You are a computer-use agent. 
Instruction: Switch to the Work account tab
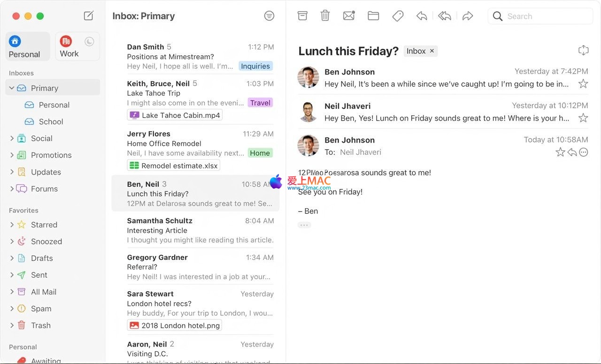[x=69, y=46]
